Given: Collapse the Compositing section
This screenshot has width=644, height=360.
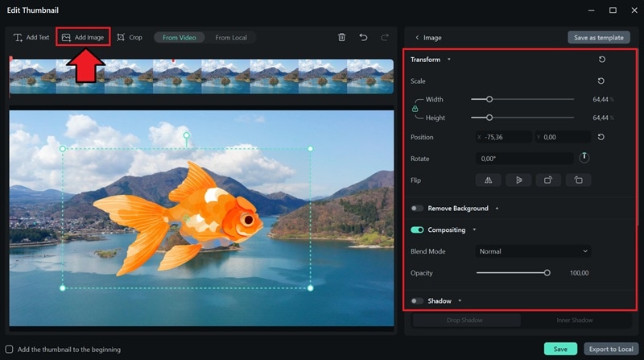Looking at the screenshot, I should (x=474, y=230).
